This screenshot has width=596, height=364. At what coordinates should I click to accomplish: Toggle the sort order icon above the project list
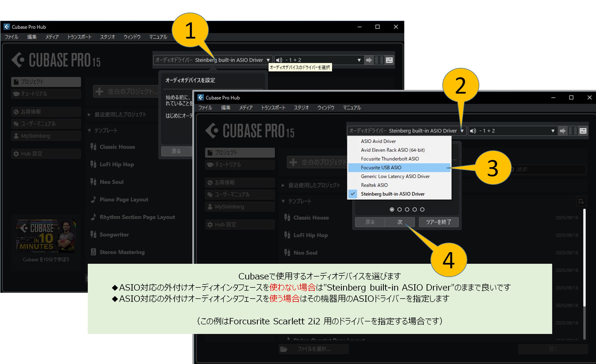pyautogui.click(x=581, y=201)
